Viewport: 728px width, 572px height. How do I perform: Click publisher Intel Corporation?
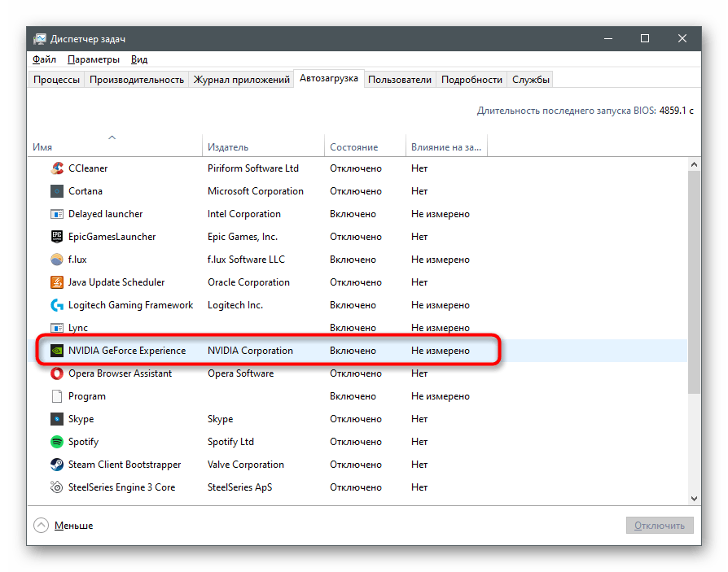tap(244, 214)
